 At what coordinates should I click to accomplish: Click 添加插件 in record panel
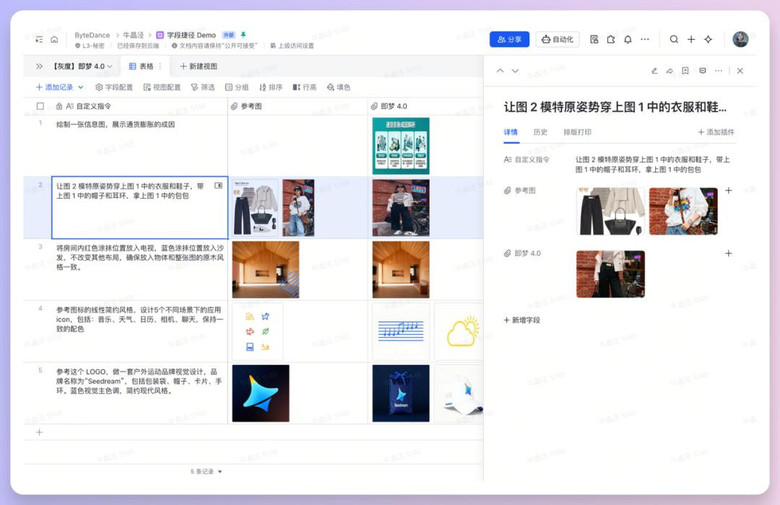pyautogui.click(x=716, y=132)
